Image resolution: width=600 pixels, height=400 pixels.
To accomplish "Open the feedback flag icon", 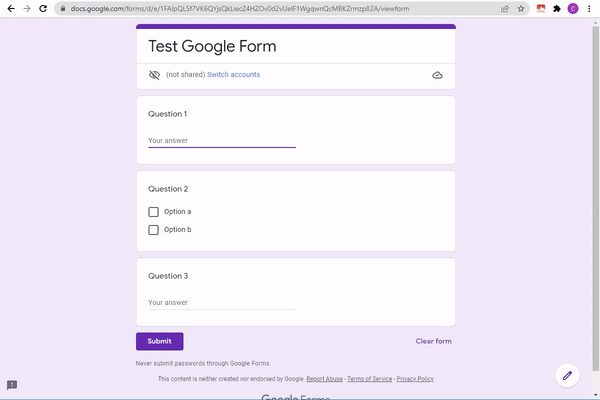I will coord(12,385).
